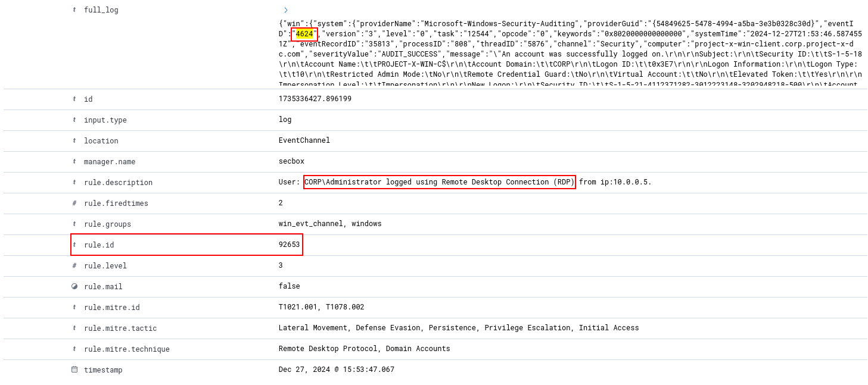This screenshot has height=385, width=868.
Task: Click the string icon beside location field
Action: pyautogui.click(x=74, y=140)
